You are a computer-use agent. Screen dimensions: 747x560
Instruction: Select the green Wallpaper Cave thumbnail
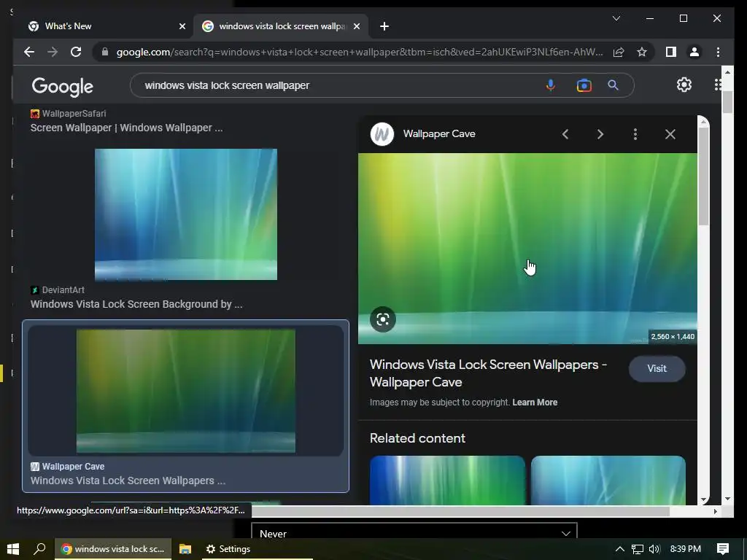[x=186, y=391]
